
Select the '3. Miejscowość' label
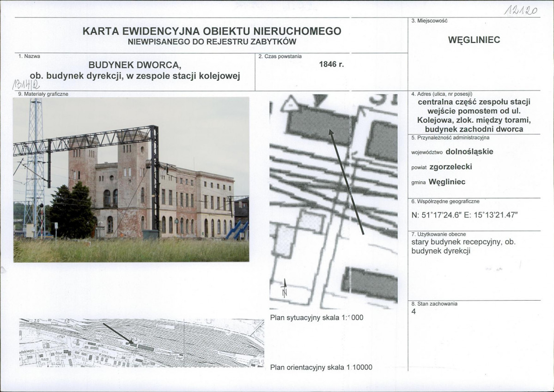(429, 21)
